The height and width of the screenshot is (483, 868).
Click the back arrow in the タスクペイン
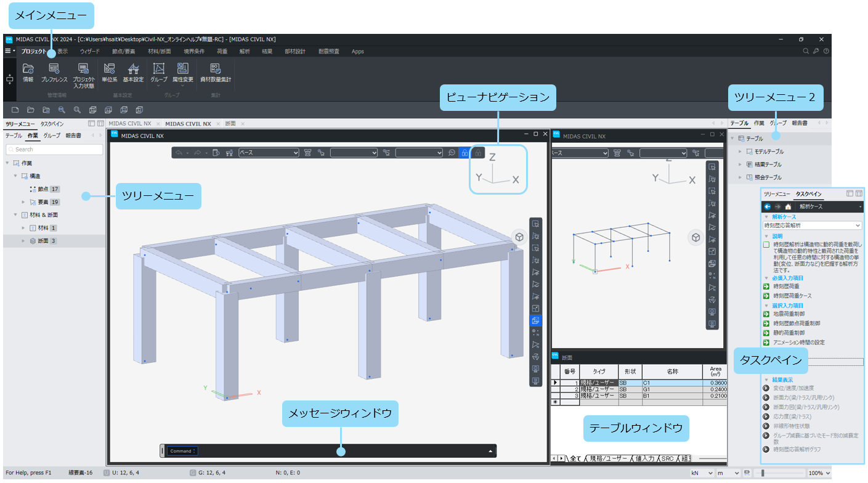pyautogui.click(x=768, y=206)
